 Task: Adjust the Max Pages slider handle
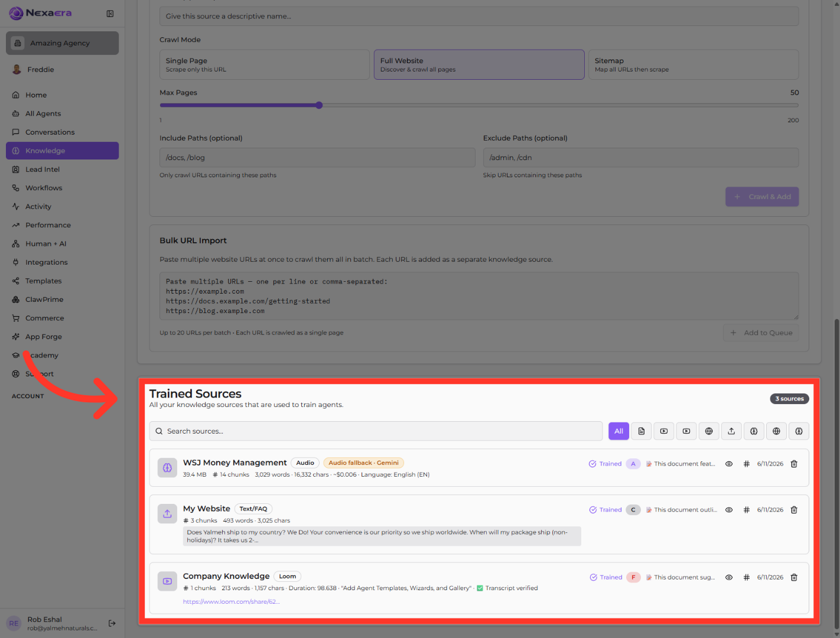pyautogui.click(x=319, y=105)
